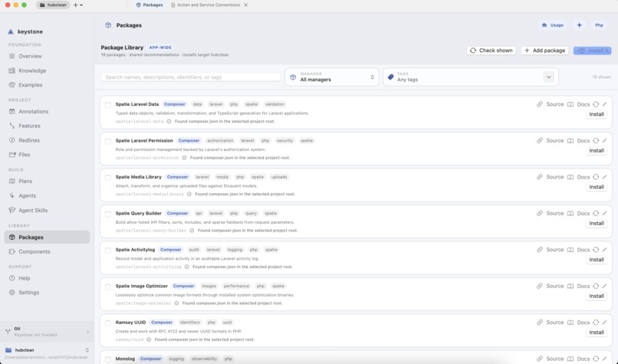This screenshot has height=364, width=618.
Task: Open Source link for Monolog
Action: coord(551,359)
